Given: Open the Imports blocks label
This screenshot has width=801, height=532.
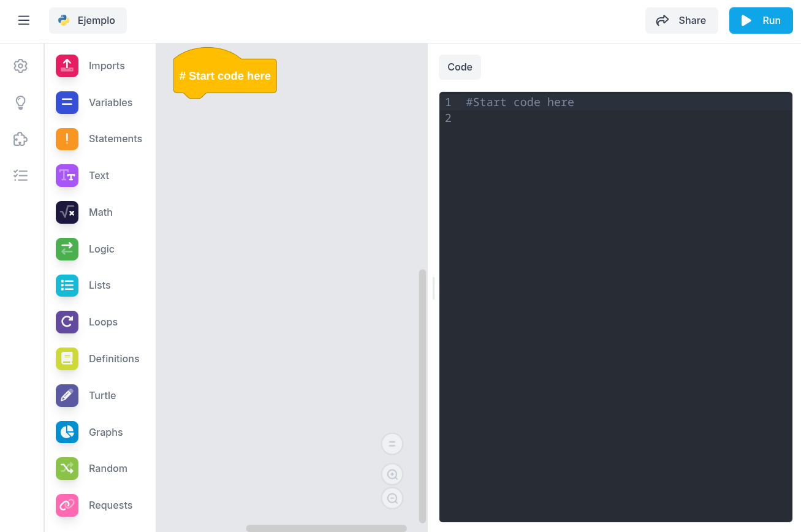Looking at the screenshot, I should click(x=107, y=66).
